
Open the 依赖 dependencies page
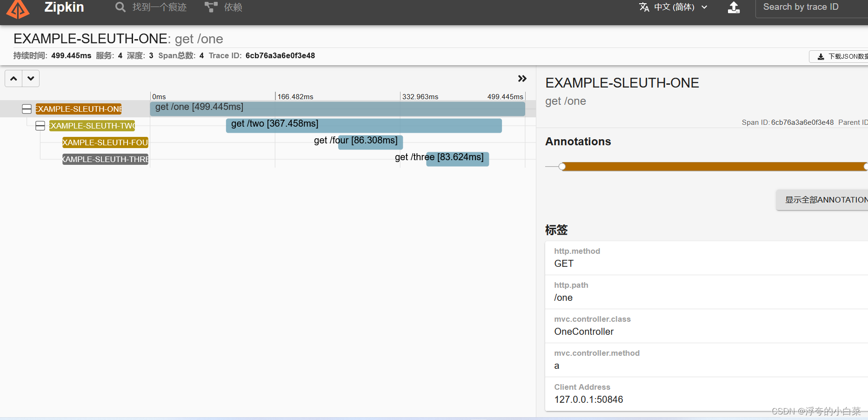pos(233,7)
